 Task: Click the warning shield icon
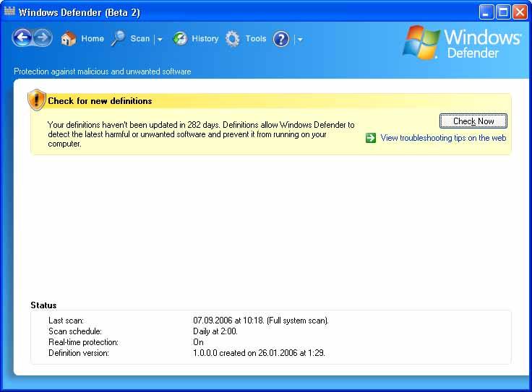37,100
